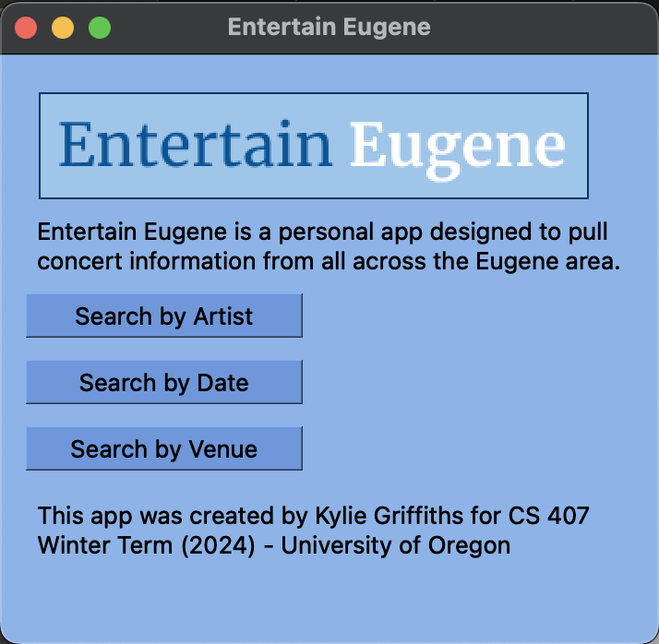Choose Search by Venue

tap(164, 448)
